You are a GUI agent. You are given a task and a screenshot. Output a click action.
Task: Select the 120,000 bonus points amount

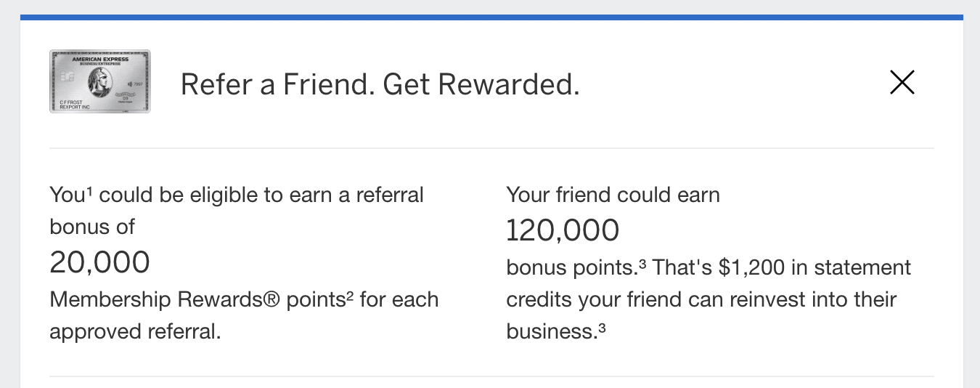coord(563,230)
